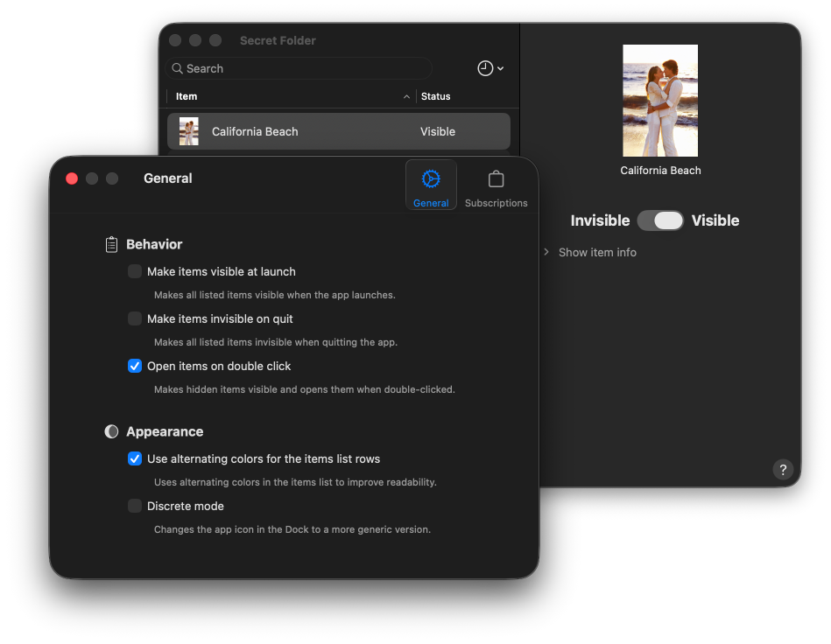This screenshot has height=644, width=831.
Task: Disable alternating colors for items list rows
Action: 135,459
